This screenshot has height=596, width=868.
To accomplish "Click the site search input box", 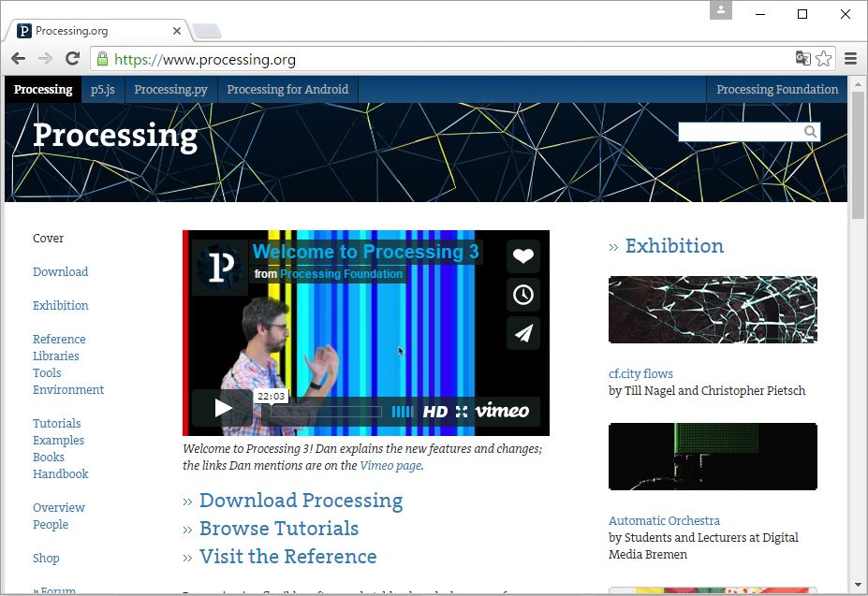I will point(742,132).
